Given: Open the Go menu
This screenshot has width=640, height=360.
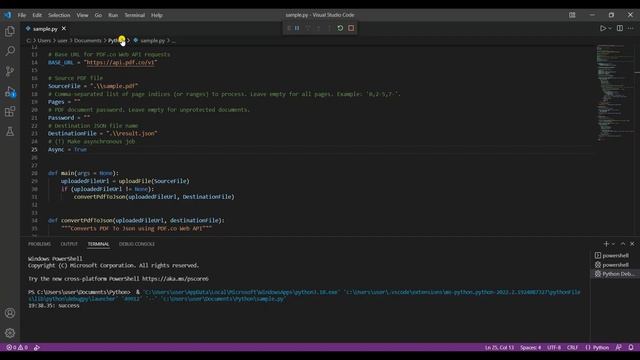Looking at the screenshot, I should pyautogui.click(x=98, y=15).
